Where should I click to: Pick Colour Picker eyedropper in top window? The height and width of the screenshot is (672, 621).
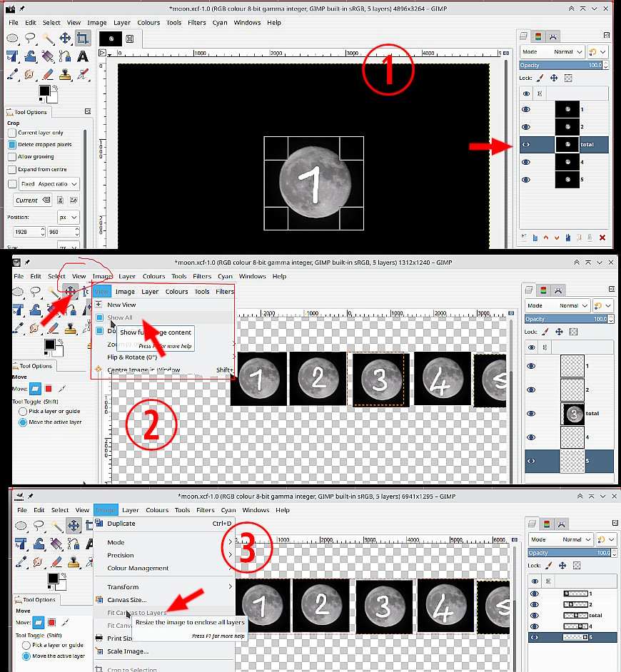[12, 74]
